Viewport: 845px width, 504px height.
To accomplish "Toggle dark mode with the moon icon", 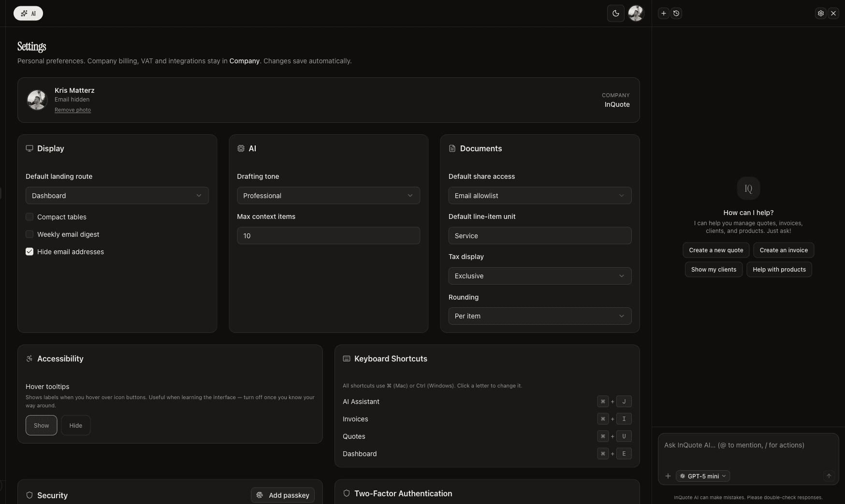I will click(615, 14).
